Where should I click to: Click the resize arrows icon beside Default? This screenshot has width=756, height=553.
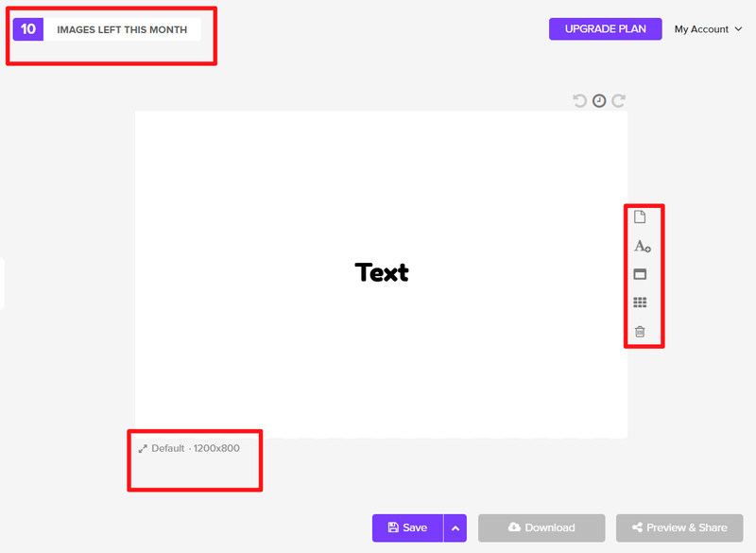click(142, 448)
